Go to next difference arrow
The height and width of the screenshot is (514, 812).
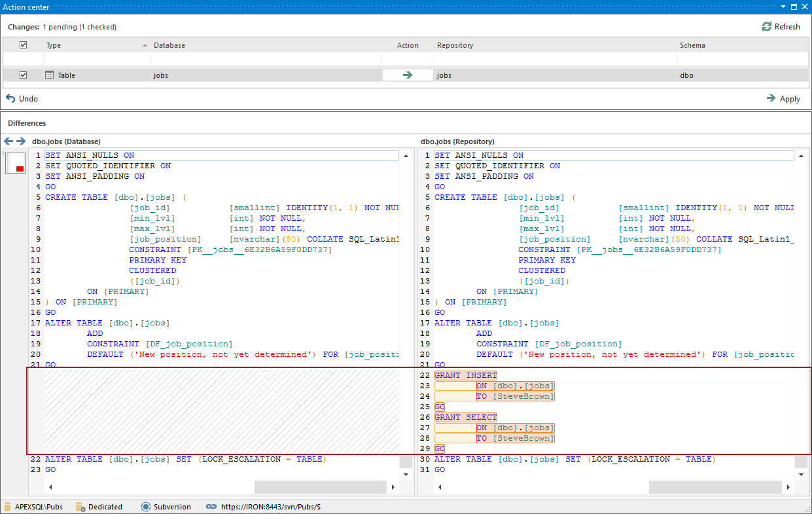point(21,141)
